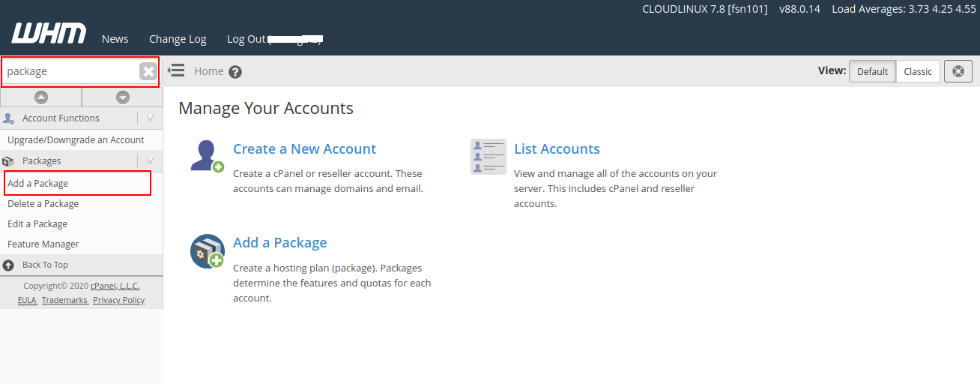Open the Trademarks link
This screenshot has width=980, height=384.
tap(64, 300)
